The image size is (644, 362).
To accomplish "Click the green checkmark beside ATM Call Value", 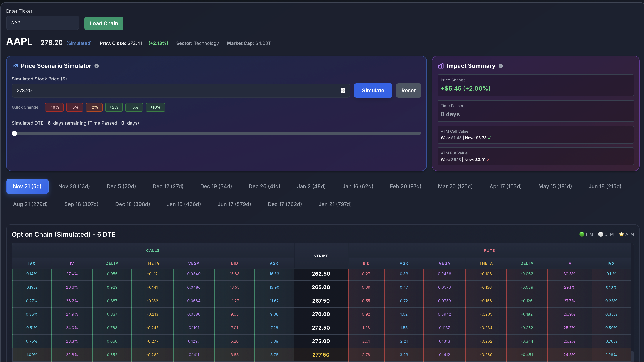I will pyautogui.click(x=489, y=138).
